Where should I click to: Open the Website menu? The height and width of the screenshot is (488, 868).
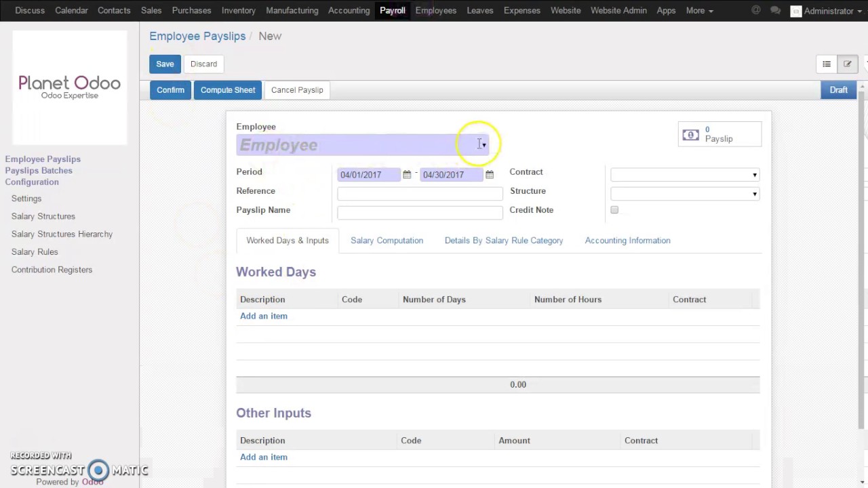[x=566, y=11]
